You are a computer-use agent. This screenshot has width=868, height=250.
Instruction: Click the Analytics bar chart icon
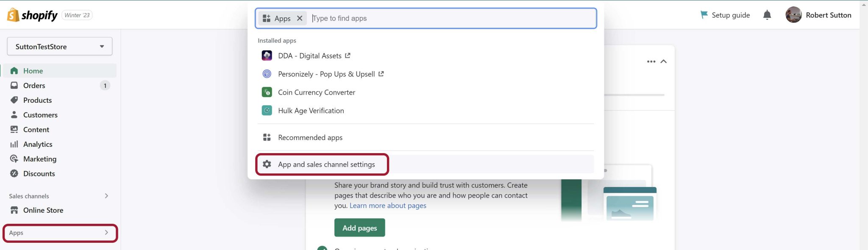14,144
